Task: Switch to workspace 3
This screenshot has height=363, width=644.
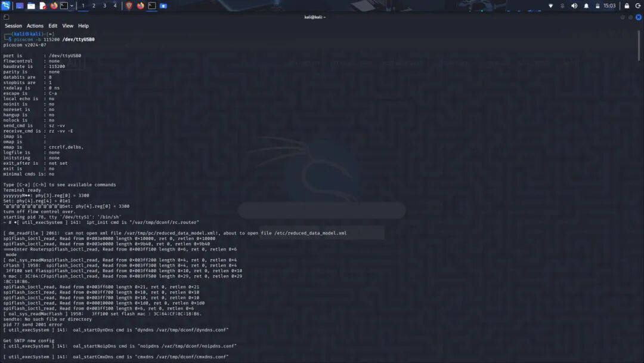Action: pyautogui.click(x=104, y=6)
